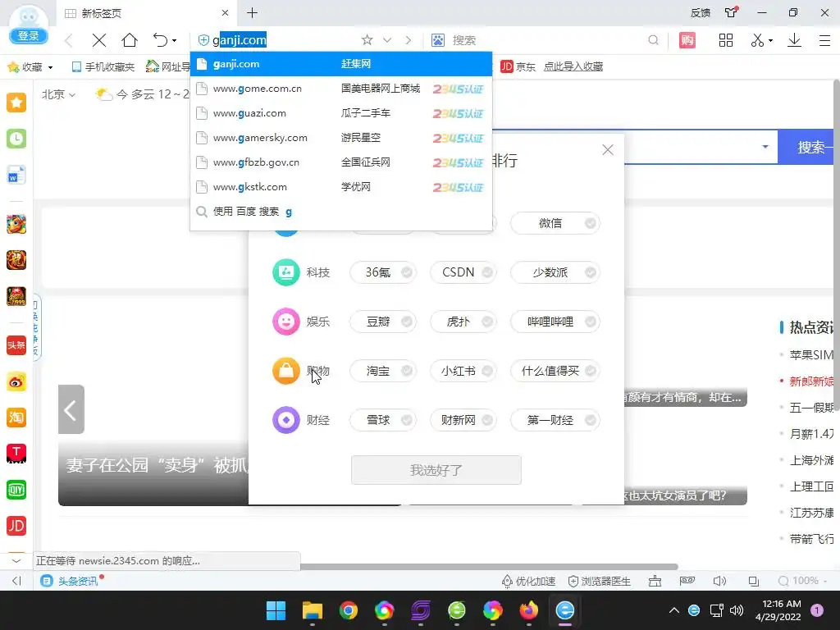
Task: Open Firefox from the Windows taskbar
Action: pyautogui.click(x=529, y=610)
